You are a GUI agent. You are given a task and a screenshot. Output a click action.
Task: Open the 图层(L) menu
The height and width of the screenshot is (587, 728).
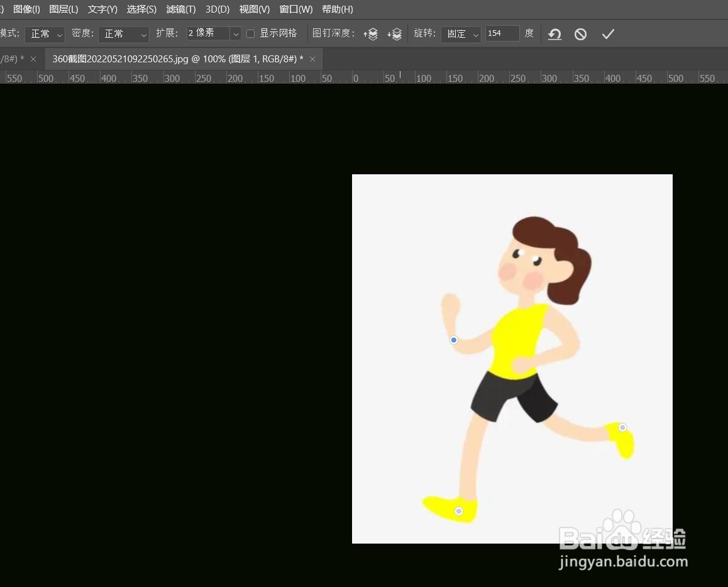tap(63, 9)
